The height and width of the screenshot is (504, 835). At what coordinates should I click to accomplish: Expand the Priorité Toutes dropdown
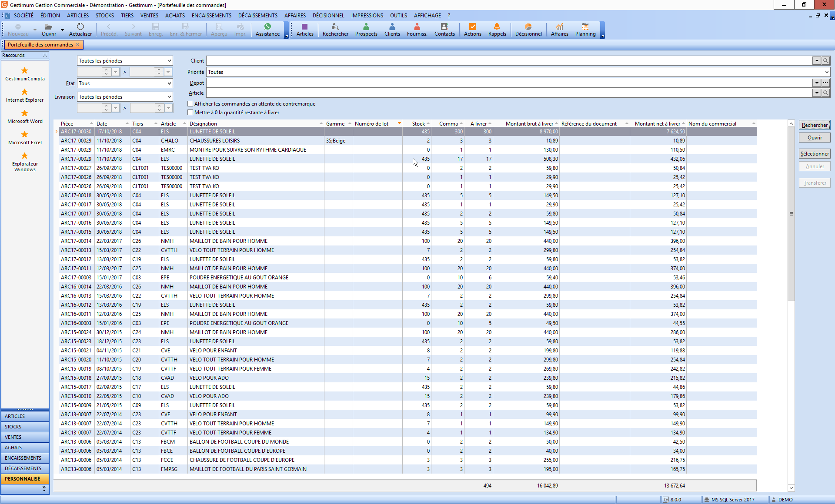826,72
